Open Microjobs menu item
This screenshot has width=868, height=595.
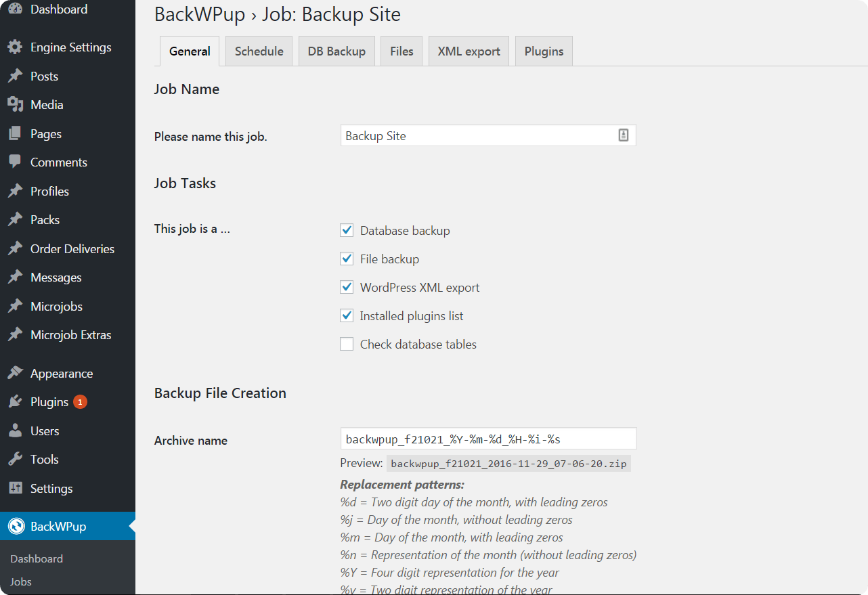tap(68, 306)
